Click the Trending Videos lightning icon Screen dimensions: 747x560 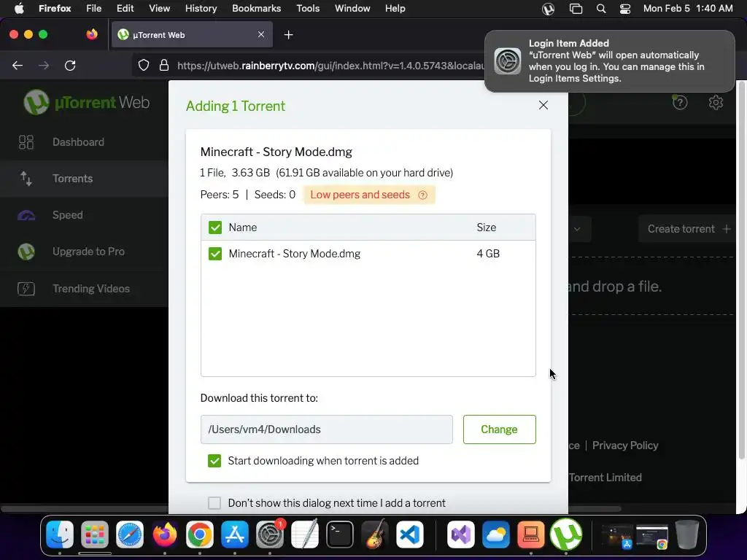pos(26,289)
